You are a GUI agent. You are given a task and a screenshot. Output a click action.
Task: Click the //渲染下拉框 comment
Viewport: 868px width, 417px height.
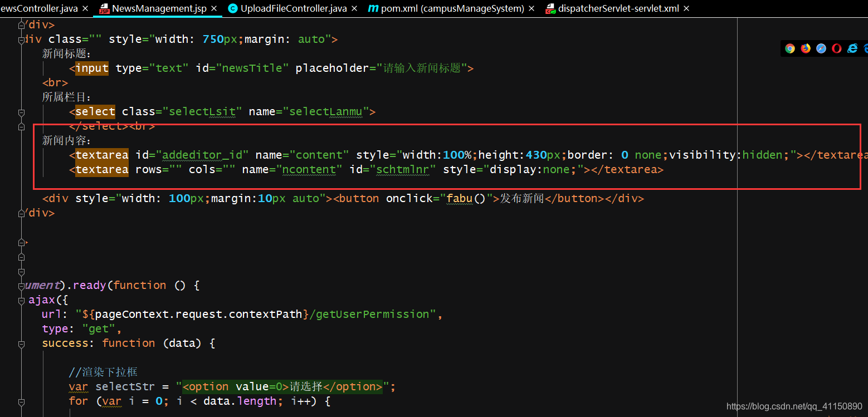coord(103,372)
